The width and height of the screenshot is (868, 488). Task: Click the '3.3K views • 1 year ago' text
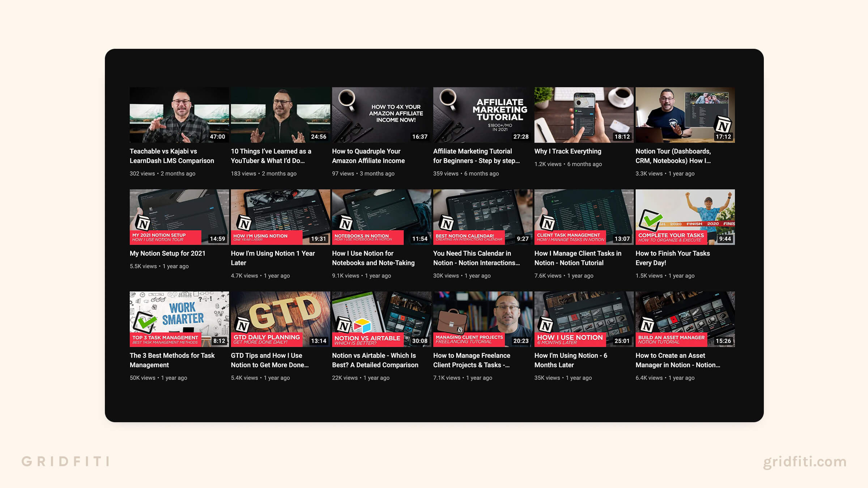pyautogui.click(x=665, y=174)
